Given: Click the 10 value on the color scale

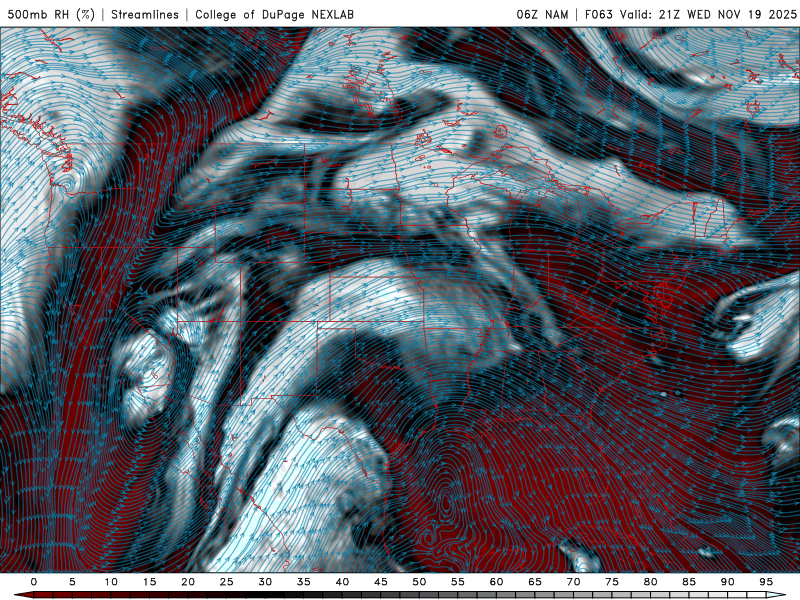Looking at the screenshot, I should tap(111, 582).
